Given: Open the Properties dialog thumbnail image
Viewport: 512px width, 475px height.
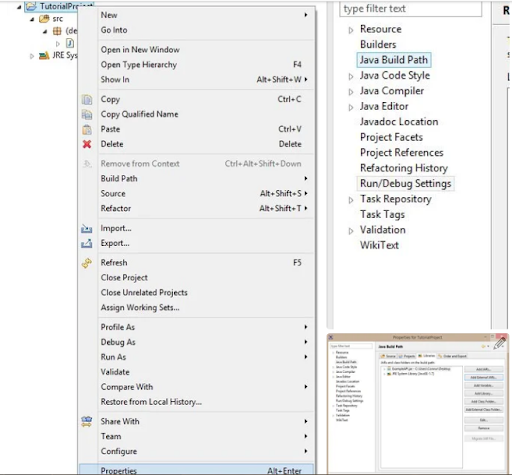Looking at the screenshot, I should pyautogui.click(x=418, y=403).
